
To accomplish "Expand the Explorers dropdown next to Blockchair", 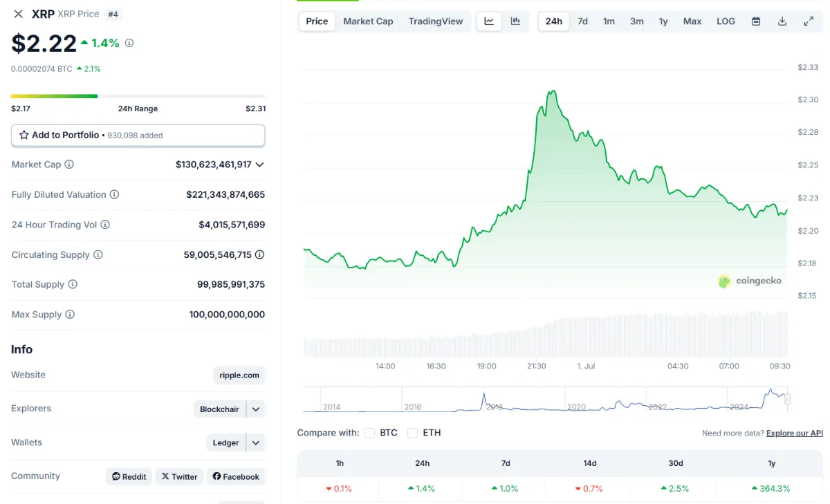I will pos(256,409).
